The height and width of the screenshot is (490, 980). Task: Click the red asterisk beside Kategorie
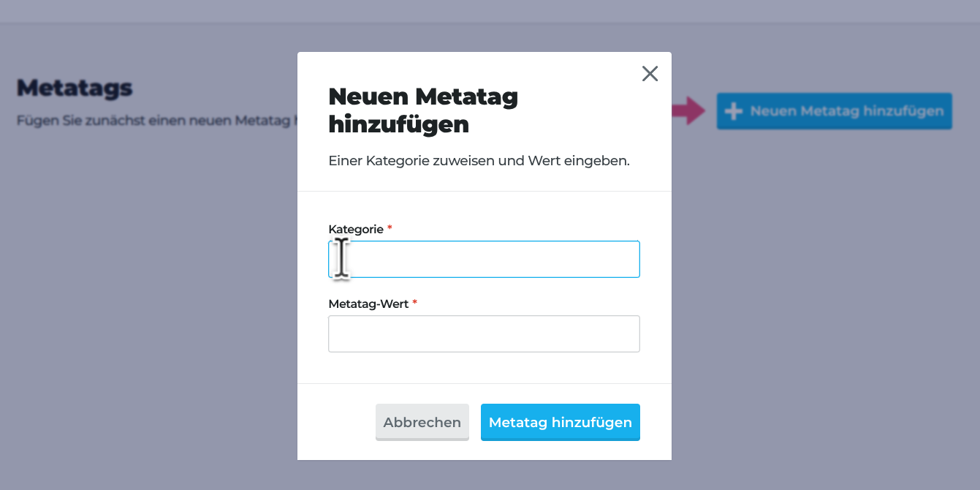390,228
